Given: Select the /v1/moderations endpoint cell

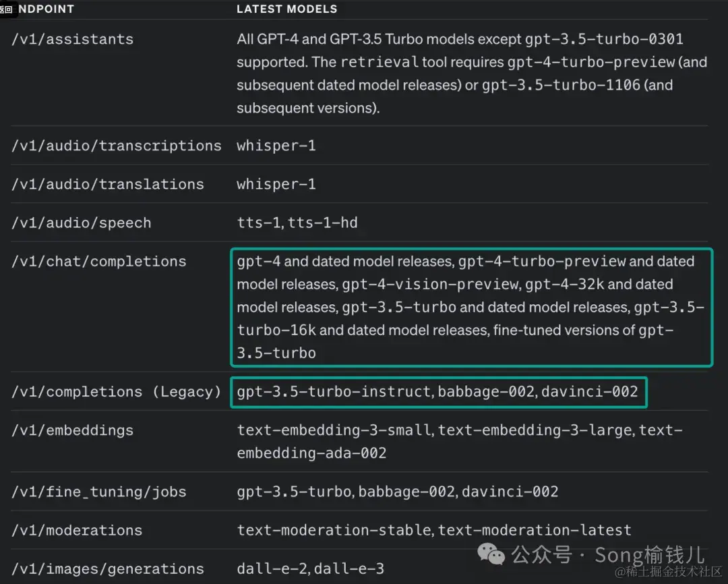Looking at the screenshot, I should tap(77, 530).
